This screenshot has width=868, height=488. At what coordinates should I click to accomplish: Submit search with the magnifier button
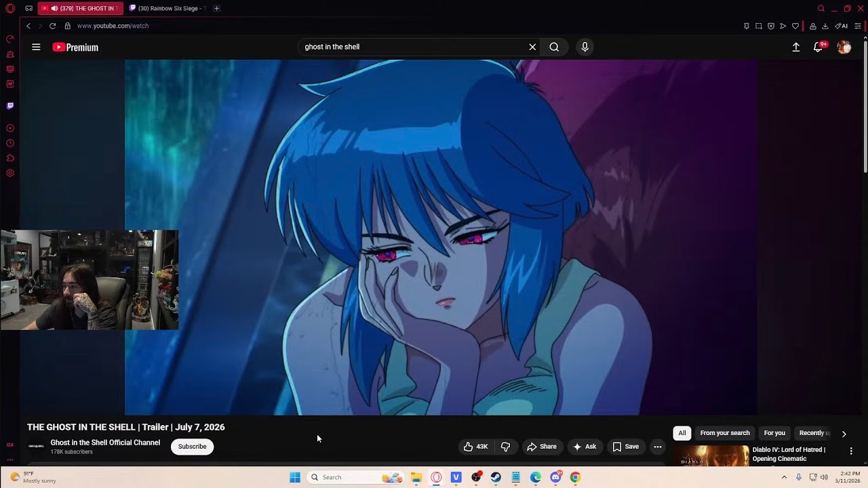pos(554,47)
